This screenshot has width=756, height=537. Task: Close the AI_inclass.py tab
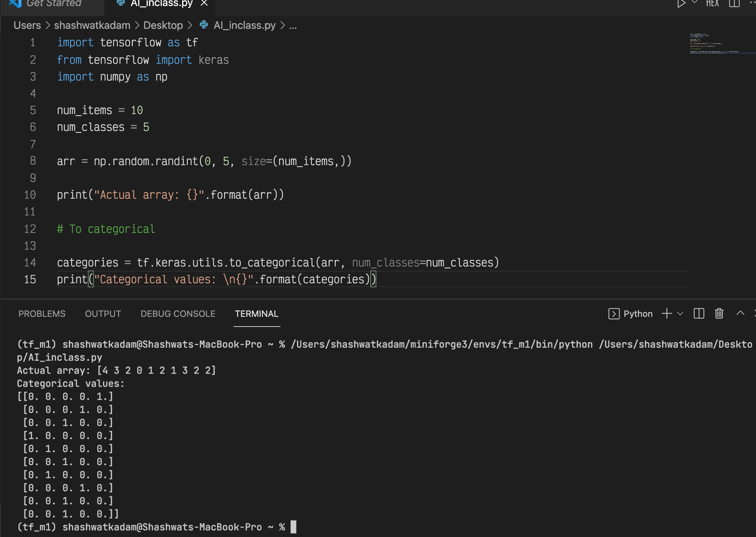tap(204, 3)
